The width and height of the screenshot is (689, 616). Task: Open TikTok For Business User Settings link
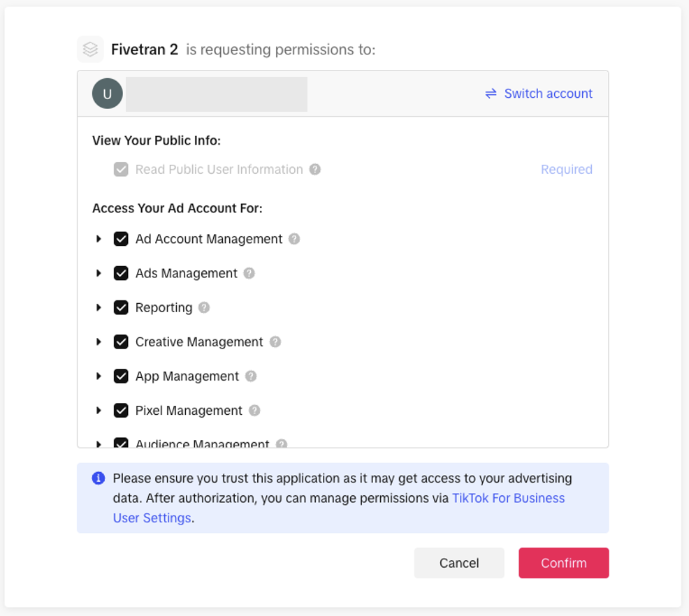point(508,499)
